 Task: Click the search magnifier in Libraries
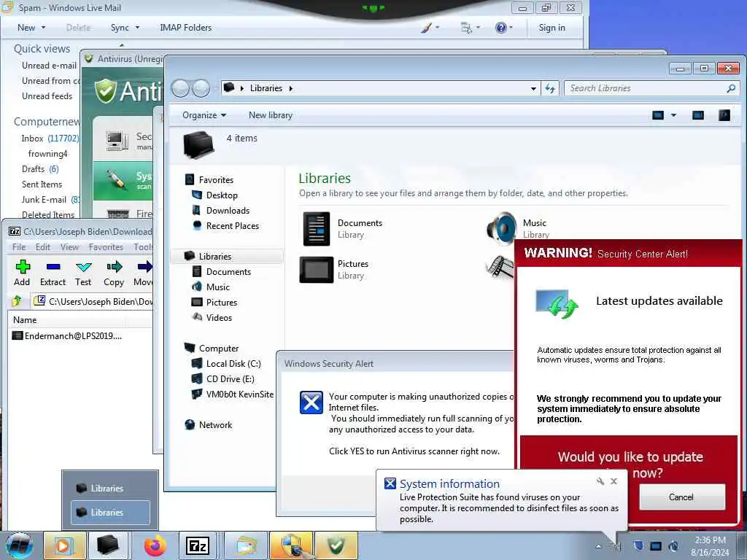tap(731, 88)
